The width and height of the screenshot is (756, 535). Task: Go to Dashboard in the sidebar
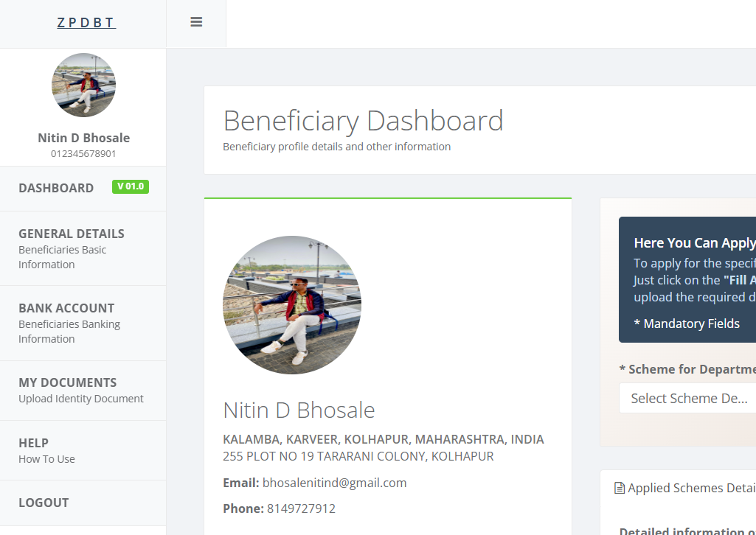coord(56,188)
